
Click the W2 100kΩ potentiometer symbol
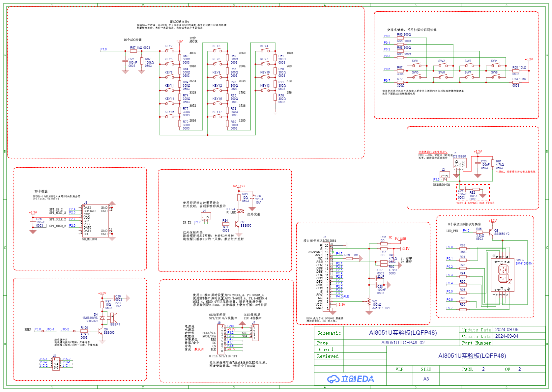[369, 301]
